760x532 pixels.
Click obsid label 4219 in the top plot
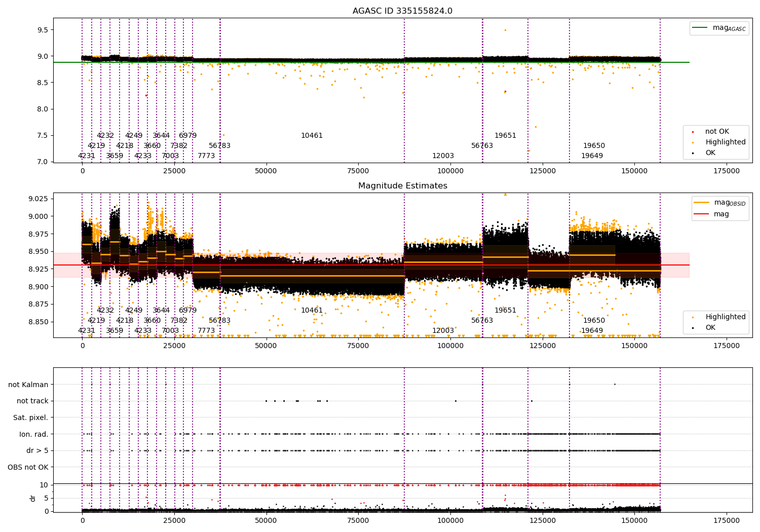(96, 146)
